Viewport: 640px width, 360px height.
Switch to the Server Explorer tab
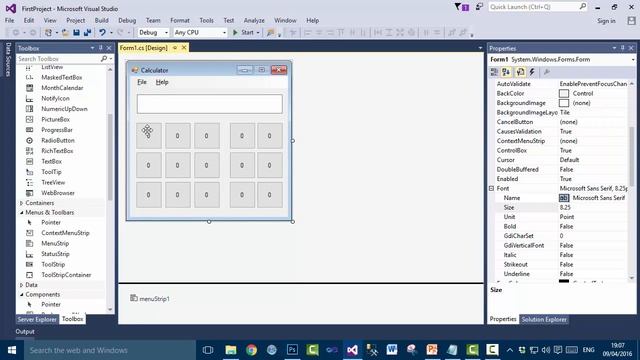click(37, 320)
